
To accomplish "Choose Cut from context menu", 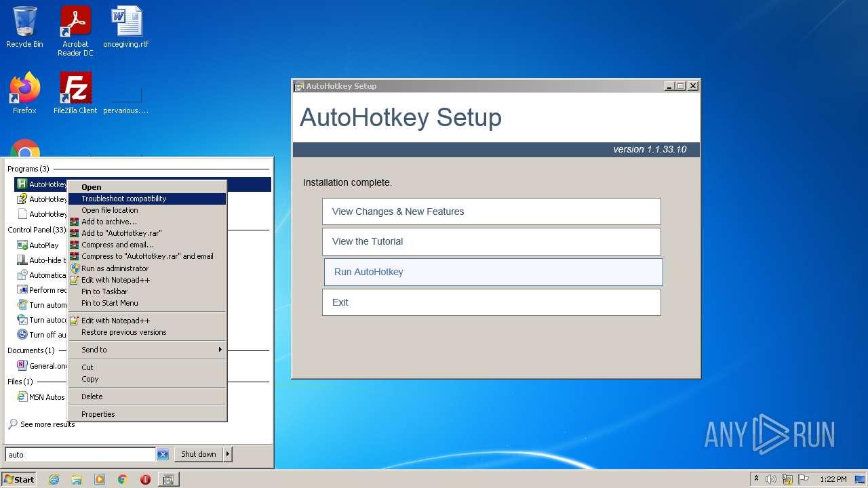I will [147, 367].
